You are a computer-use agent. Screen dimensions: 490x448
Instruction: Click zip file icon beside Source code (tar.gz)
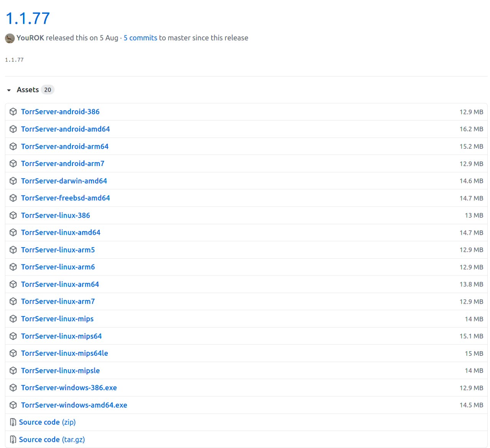(x=13, y=440)
